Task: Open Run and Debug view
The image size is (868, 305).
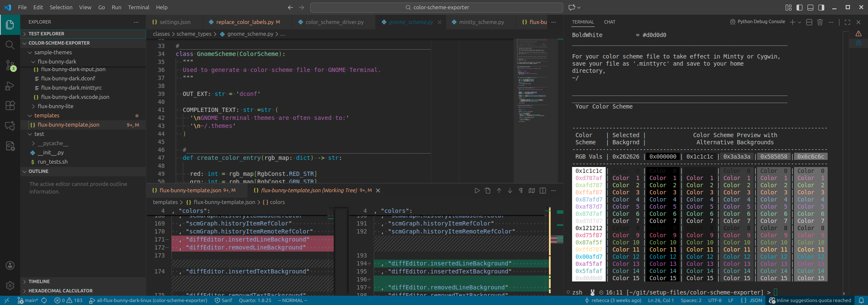Action: tap(10, 85)
